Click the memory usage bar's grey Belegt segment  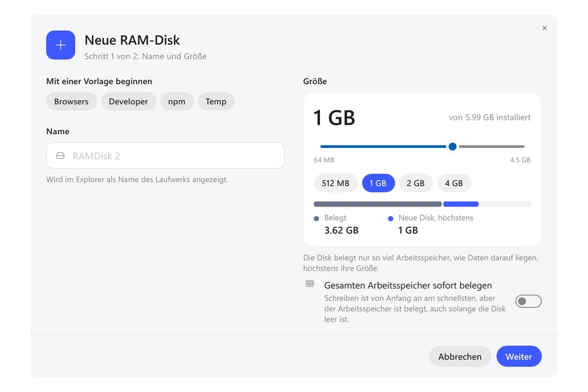click(378, 204)
